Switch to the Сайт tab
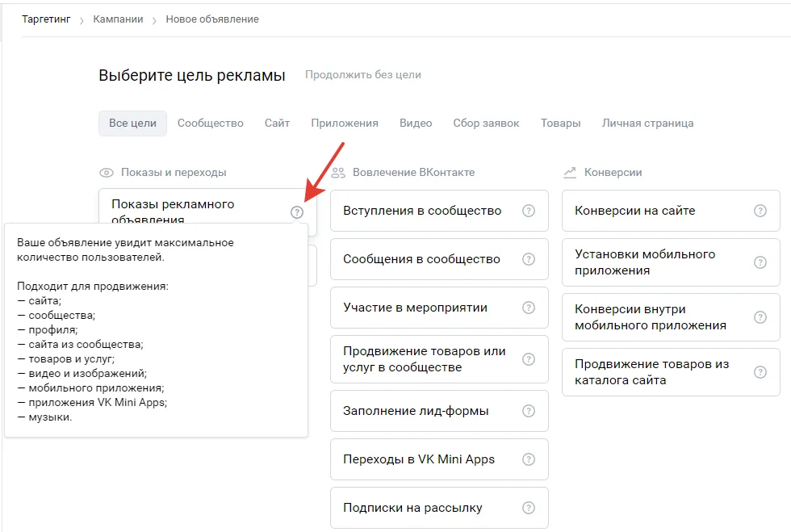791x532 pixels. (x=277, y=124)
